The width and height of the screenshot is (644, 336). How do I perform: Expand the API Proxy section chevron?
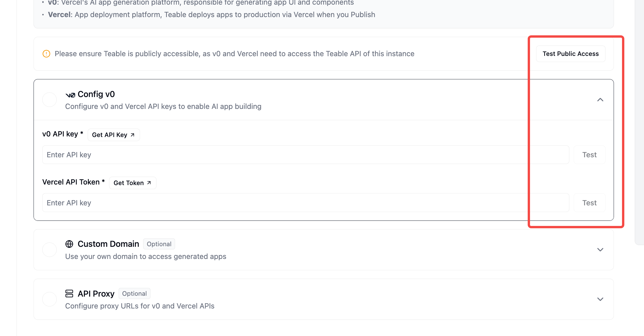tap(600, 299)
